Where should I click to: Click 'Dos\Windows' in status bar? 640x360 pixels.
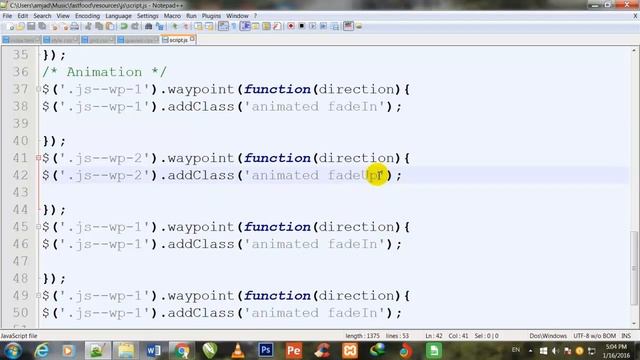[548, 336]
